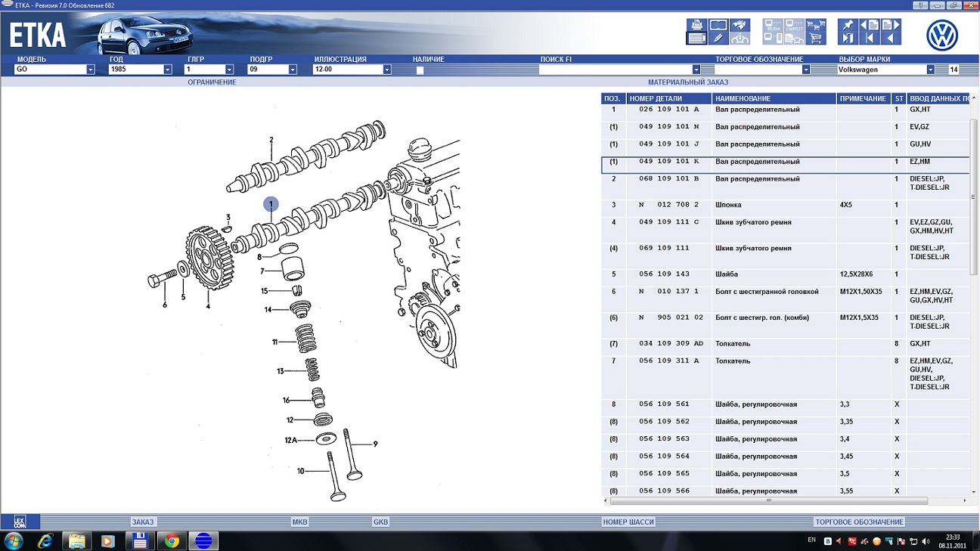Viewport: 980px width, 551px height.
Task: Launch Internet Explorer from taskbar
Action: click(45, 540)
